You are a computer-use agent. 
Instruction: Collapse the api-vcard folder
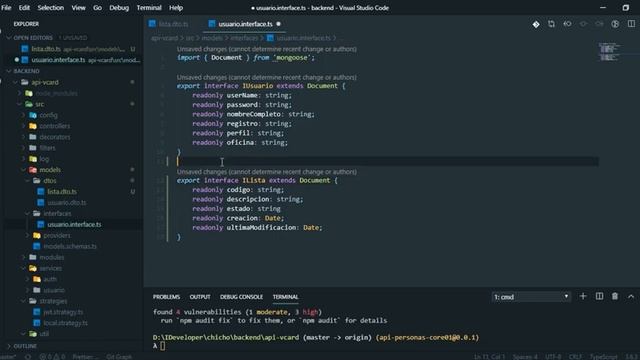coord(16,82)
